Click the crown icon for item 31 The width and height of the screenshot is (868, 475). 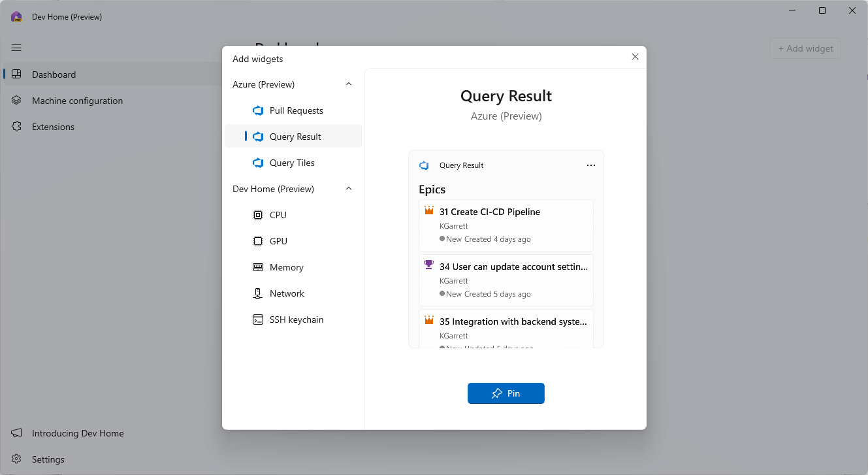coord(429,210)
